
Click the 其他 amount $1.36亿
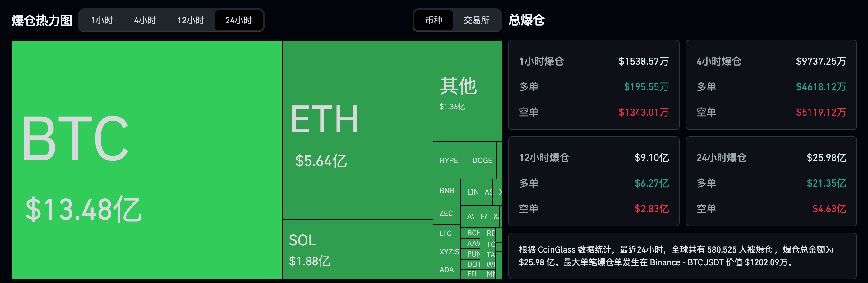point(452,106)
